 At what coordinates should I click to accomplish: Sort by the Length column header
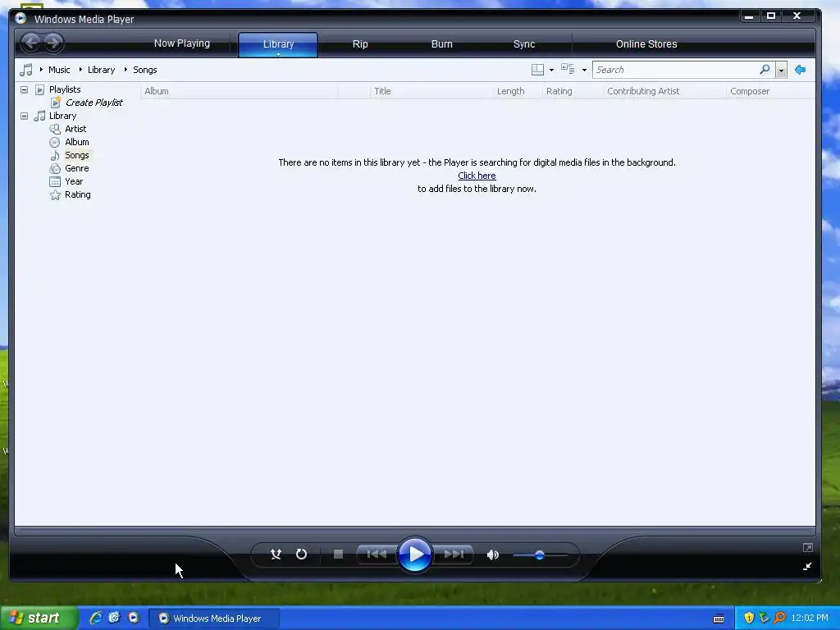[518, 91]
